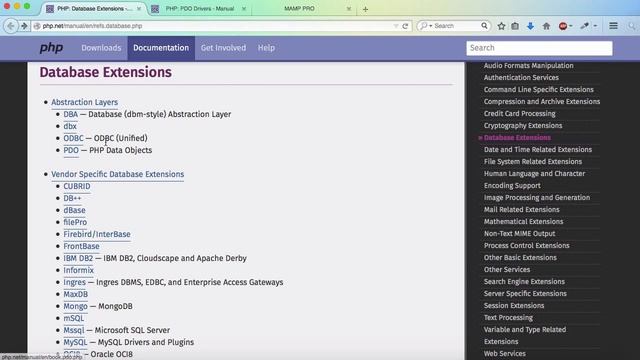Viewport: 640px width, 360px height.
Task: Open the Abstraction Layers link
Action: 84,102
